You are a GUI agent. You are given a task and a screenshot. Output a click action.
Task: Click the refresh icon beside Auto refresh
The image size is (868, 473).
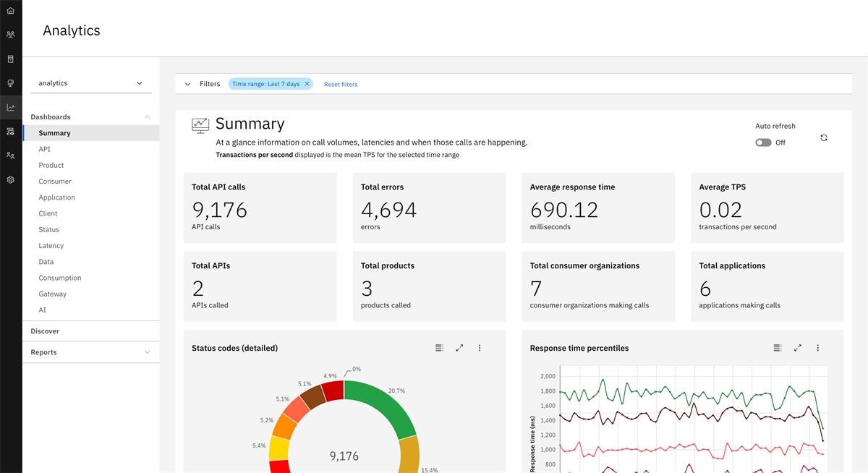tap(824, 137)
